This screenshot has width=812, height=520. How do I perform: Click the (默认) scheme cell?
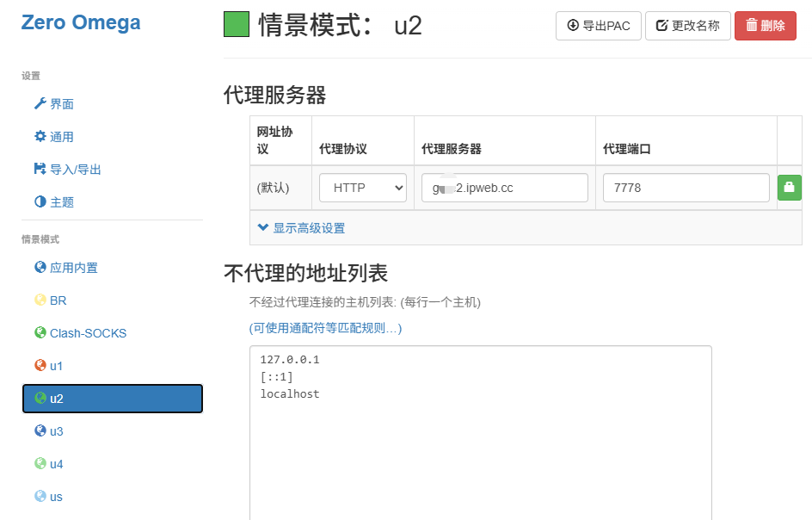[280, 188]
